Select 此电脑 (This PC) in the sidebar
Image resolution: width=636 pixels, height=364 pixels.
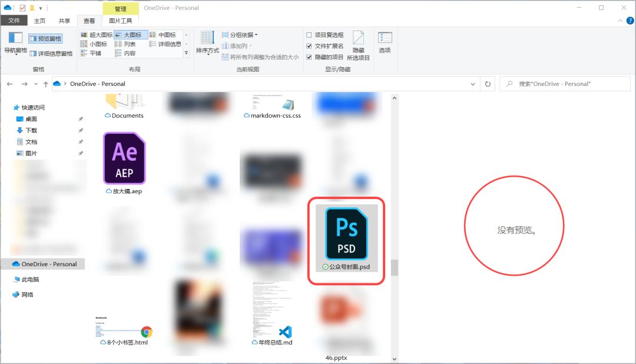(26, 279)
